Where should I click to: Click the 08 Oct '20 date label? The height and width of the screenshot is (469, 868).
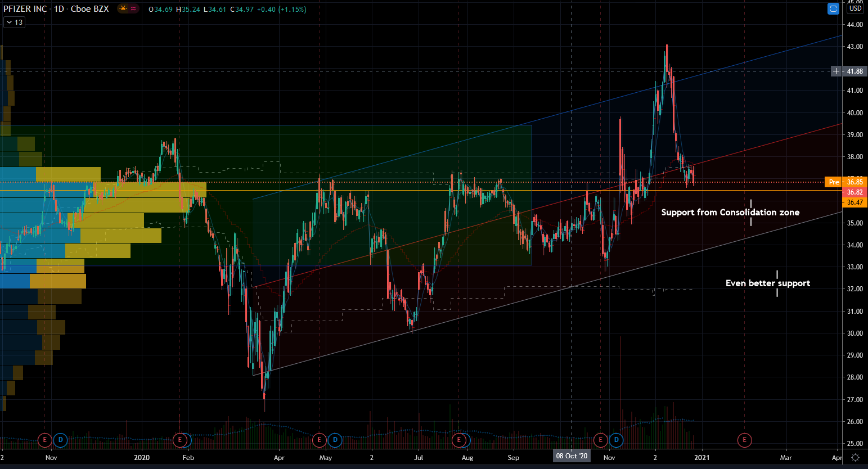pos(572,456)
